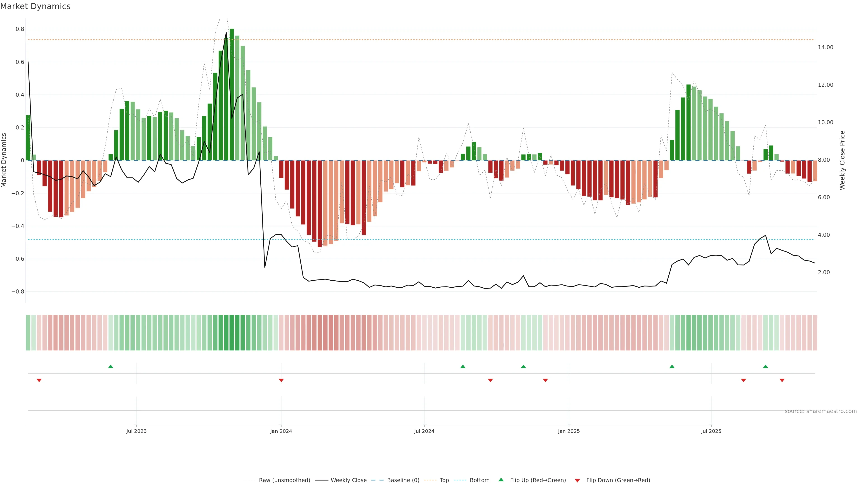Viewport: 868px width, 488px height.
Task: Click the first green flip-up marker before Jul 2023
Action: 111,366
